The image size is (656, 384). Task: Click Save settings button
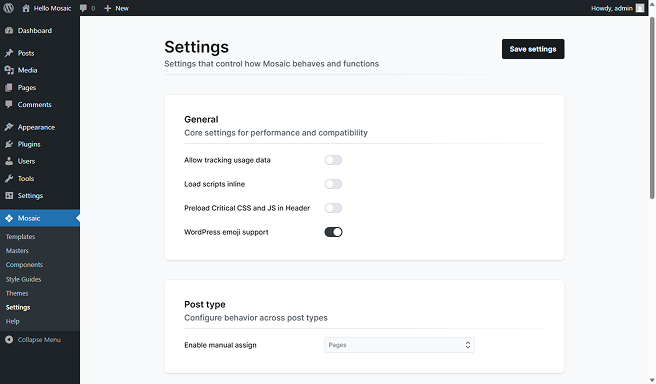pos(533,49)
